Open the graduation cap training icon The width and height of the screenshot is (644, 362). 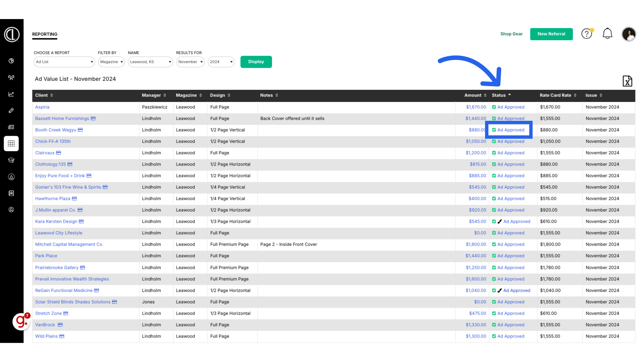click(x=11, y=160)
